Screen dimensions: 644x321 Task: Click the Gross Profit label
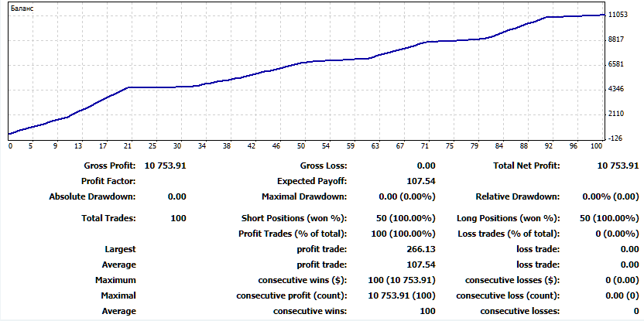pyautogui.click(x=110, y=166)
